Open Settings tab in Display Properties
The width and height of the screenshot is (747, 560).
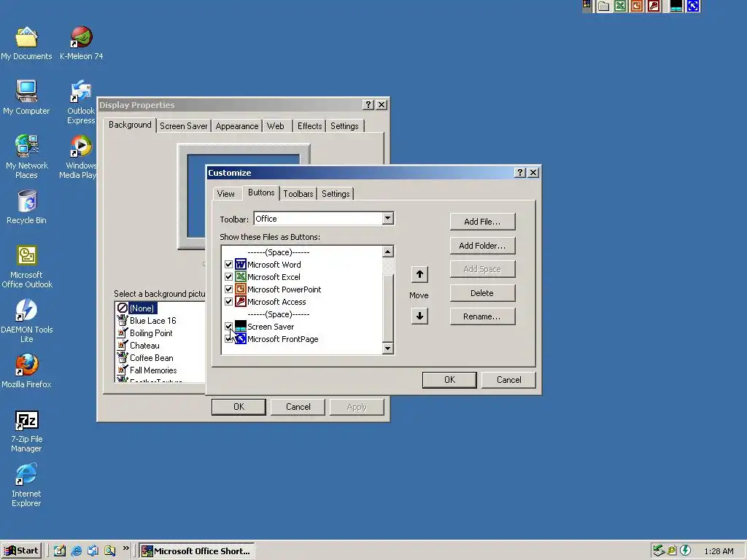tap(344, 126)
